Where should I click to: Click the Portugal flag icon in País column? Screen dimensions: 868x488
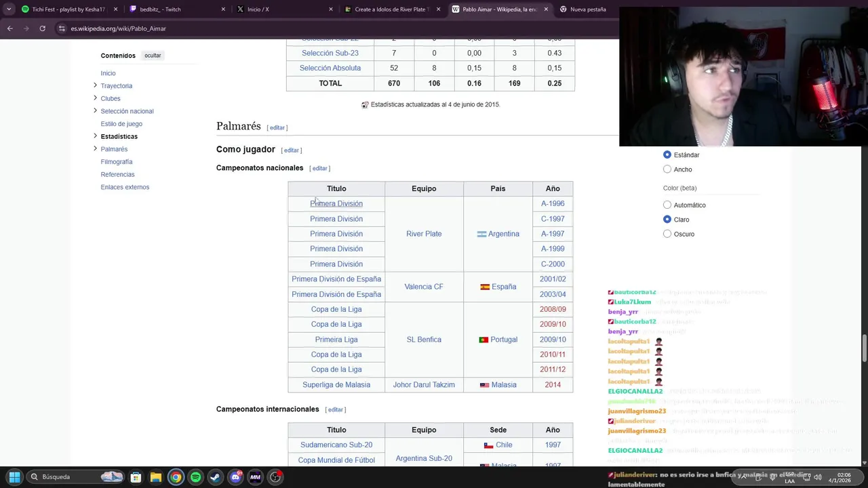click(484, 340)
